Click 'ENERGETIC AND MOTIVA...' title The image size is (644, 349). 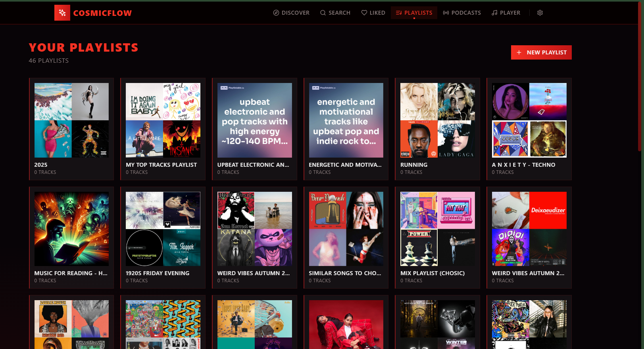pyautogui.click(x=345, y=165)
